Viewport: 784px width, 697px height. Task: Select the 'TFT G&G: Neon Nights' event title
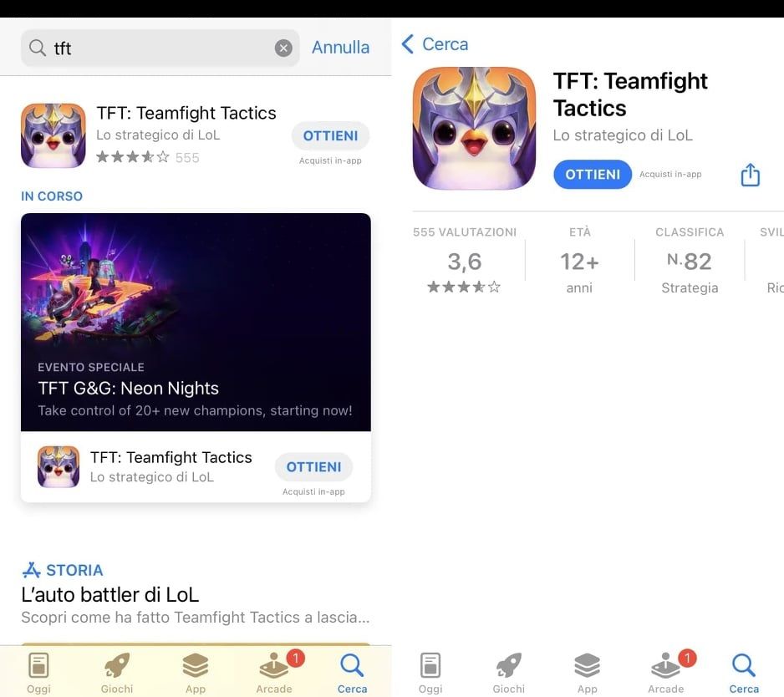(129, 388)
